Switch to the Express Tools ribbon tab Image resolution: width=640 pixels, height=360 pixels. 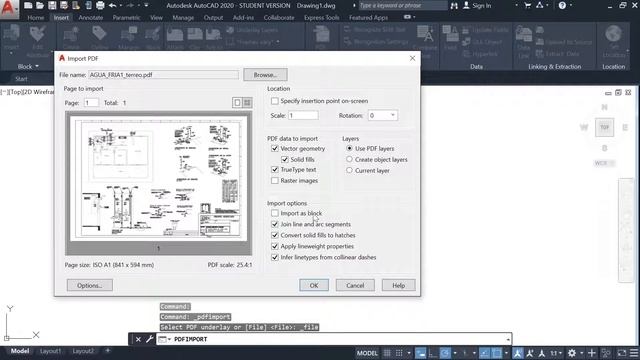click(x=322, y=18)
